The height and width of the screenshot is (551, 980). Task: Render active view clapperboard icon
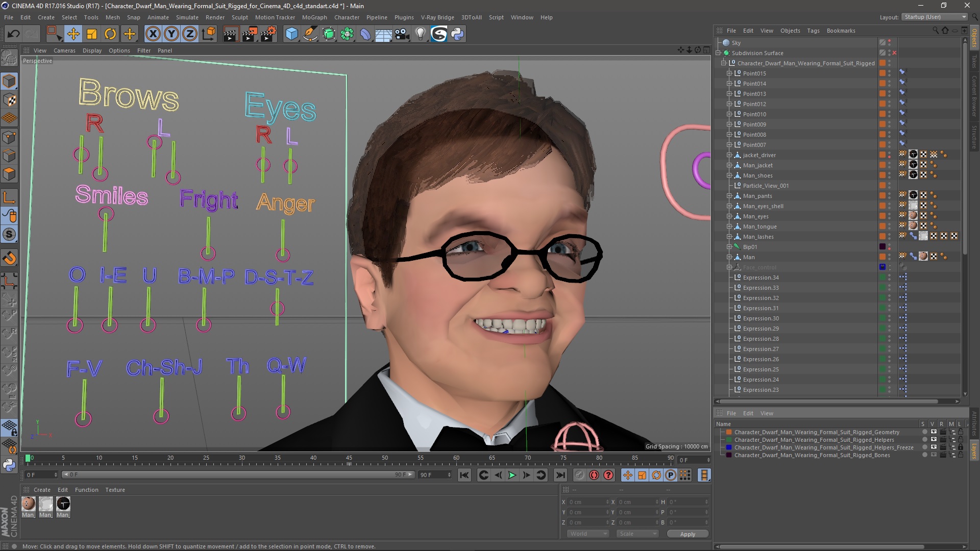click(230, 34)
